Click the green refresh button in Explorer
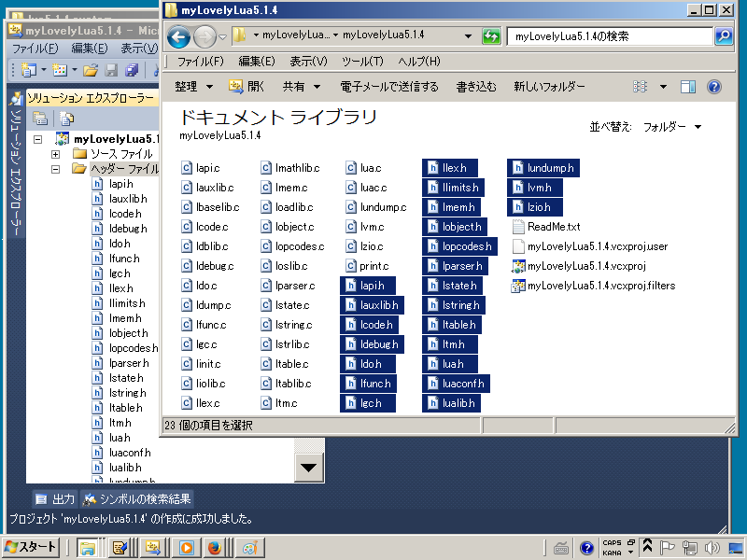 (x=491, y=35)
